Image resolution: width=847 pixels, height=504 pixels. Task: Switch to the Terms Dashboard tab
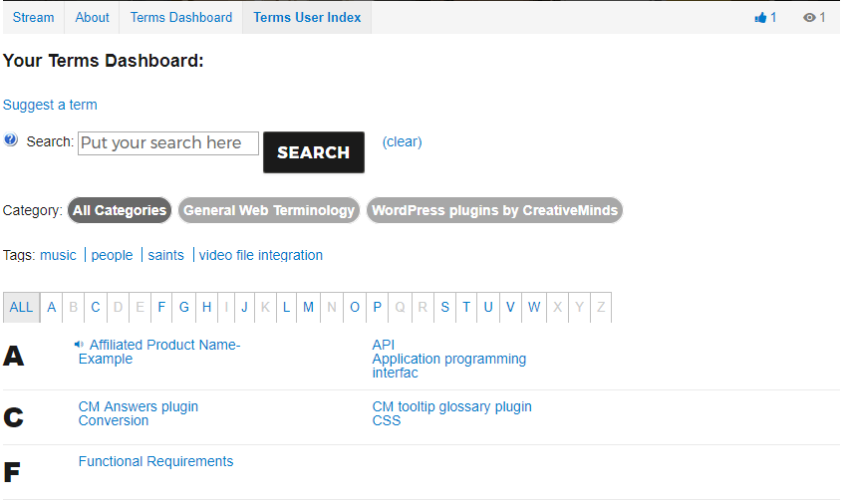[180, 17]
